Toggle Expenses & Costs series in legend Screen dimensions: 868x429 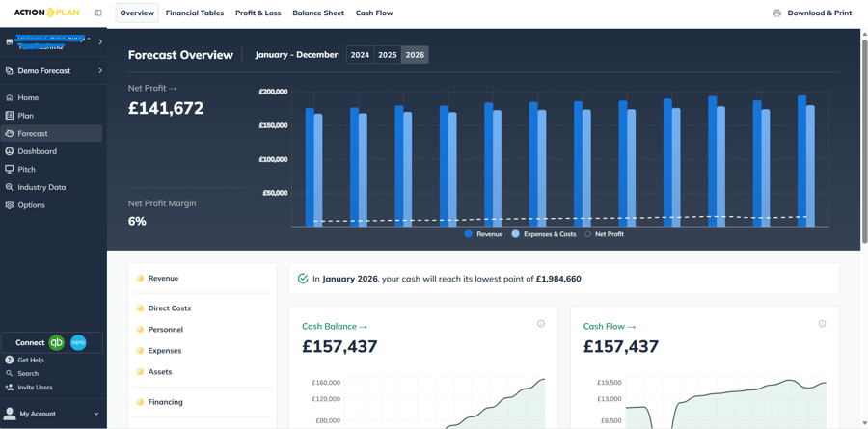pyautogui.click(x=544, y=234)
